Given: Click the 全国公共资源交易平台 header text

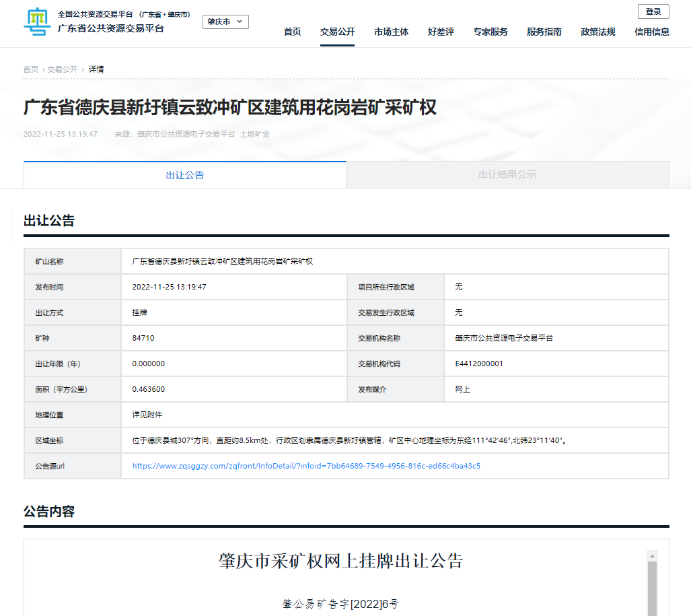Looking at the screenshot, I should (x=96, y=14).
